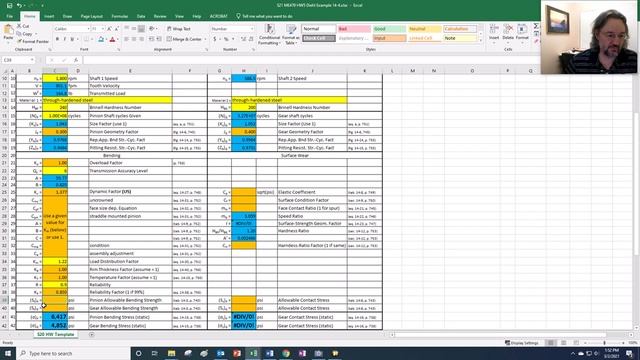Open Conditional Formatting menu

(269, 35)
